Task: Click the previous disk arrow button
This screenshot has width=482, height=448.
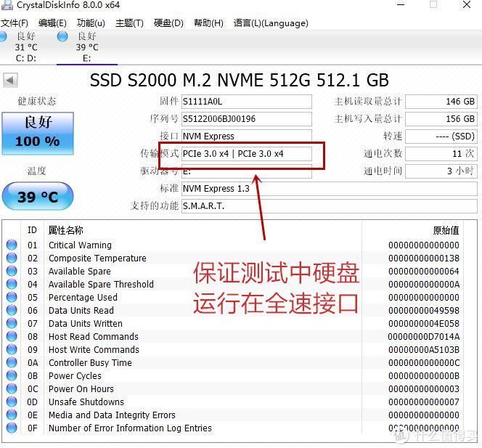Action: tap(10, 81)
